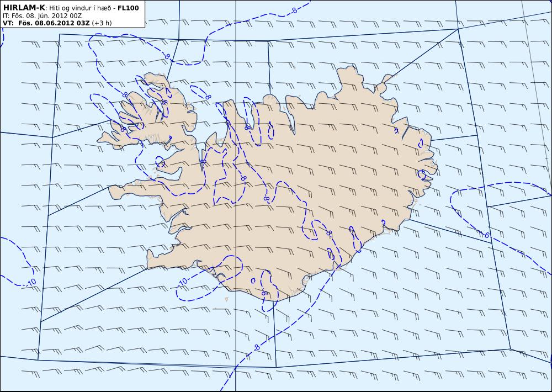This screenshot has height=392, width=552.
Task: Select the (+3 h) forecast offset text
Action: (x=102, y=23)
